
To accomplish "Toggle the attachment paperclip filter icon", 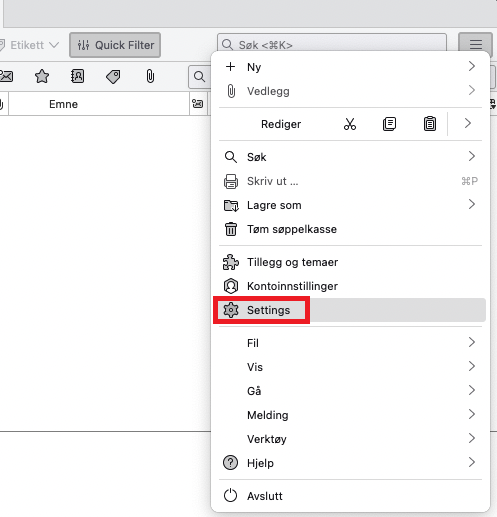I will (x=150, y=76).
